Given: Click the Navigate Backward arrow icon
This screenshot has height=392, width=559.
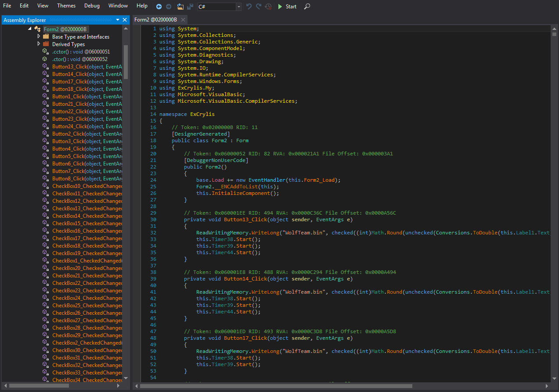Looking at the screenshot, I should (x=159, y=7).
